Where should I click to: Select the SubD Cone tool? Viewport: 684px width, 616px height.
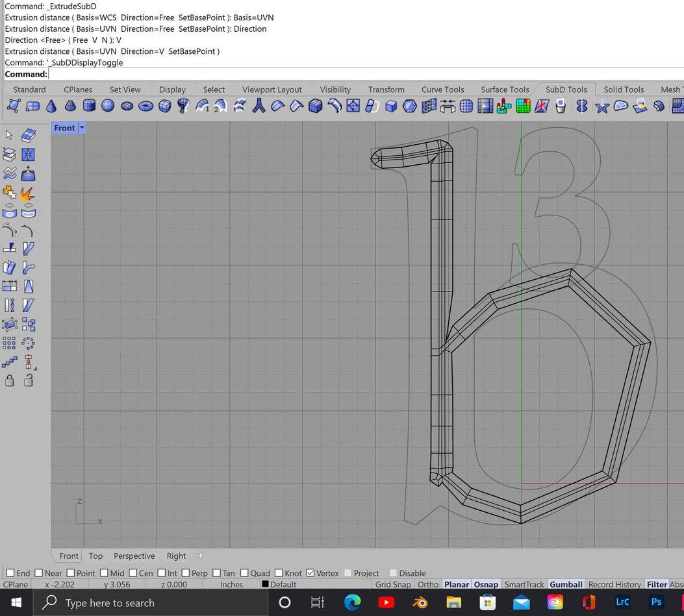[x=51, y=106]
